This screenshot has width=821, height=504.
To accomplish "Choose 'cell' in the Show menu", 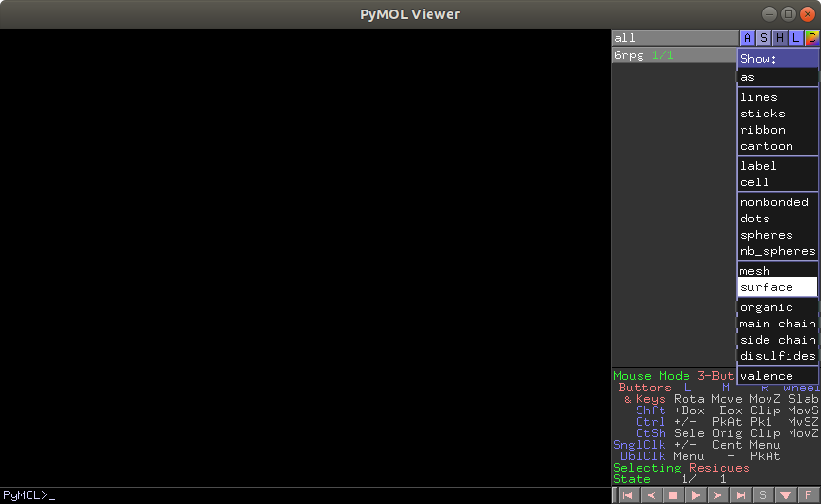I will [x=777, y=182].
